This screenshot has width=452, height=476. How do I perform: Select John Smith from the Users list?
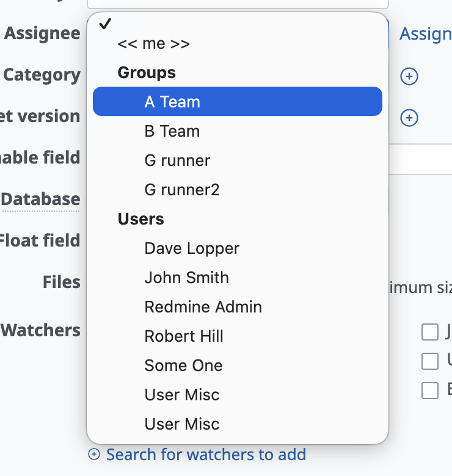tap(186, 278)
